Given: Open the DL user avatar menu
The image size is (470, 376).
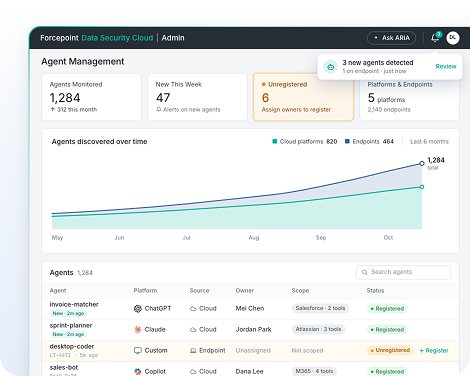Looking at the screenshot, I should click(x=453, y=38).
